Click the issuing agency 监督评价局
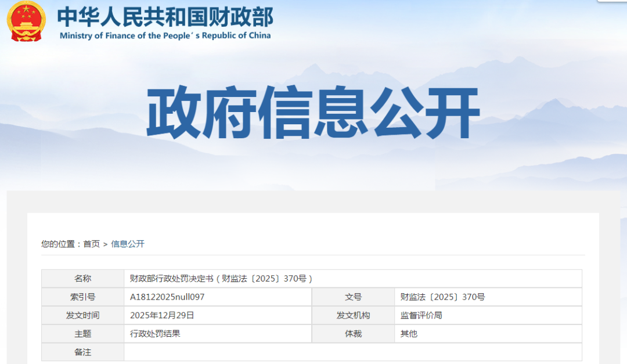Viewport: 627px width, 364px height. pos(421,315)
